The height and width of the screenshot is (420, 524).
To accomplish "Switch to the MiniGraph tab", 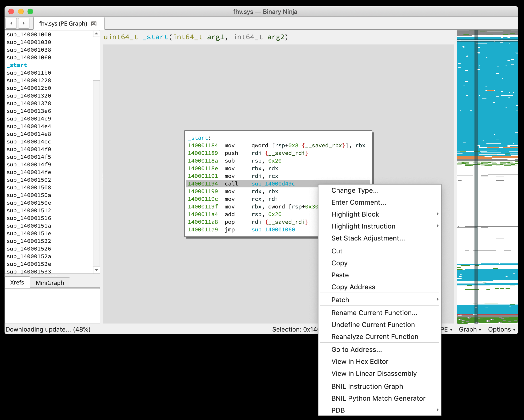I will (50, 283).
